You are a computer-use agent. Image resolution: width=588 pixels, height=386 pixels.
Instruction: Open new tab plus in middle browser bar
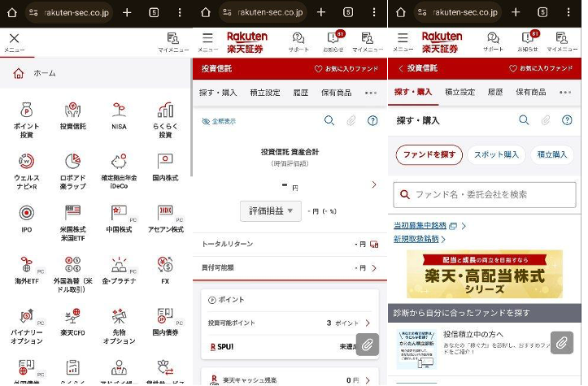(321, 12)
